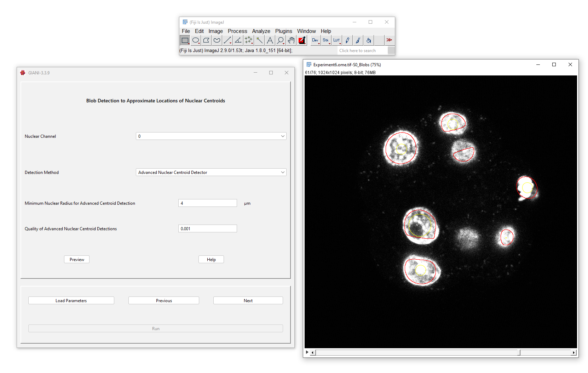Select the Flood fill bucket tool
The image size is (588, 373).
368,40
